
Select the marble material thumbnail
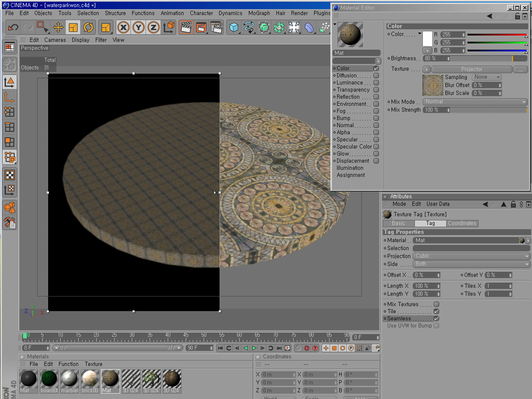(69, 381)
